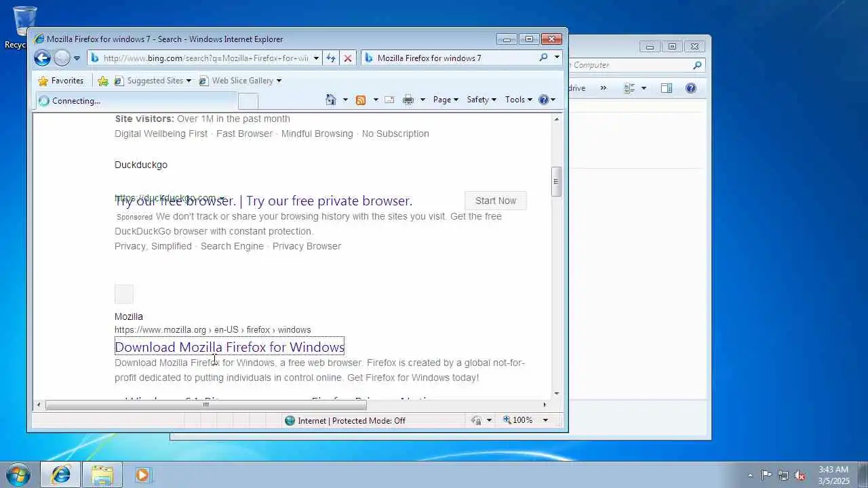Click the horizontal scrollbar right arrow
The width and height of the screenshot is (868, 488).
(x=544, y=405)
